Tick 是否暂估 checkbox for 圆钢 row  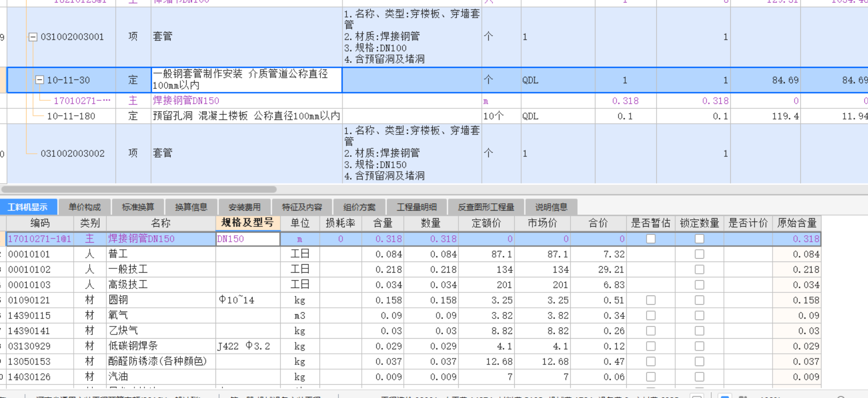pyautogui.click(x=651, y=300)
